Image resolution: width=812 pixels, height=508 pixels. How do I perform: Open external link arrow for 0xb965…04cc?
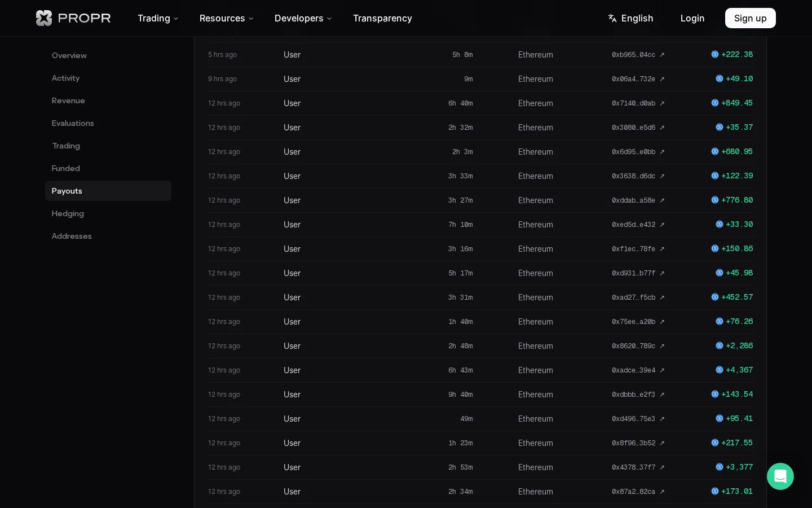pos(662,55)
